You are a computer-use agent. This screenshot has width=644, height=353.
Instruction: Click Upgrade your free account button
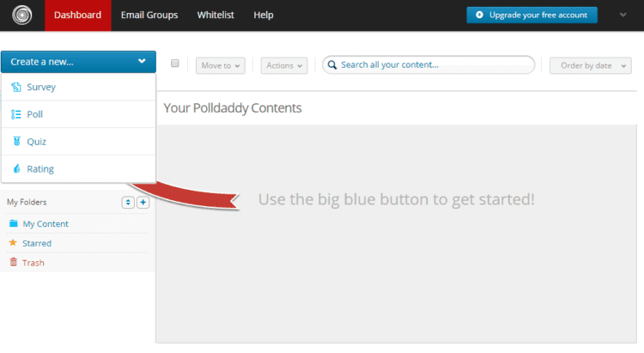tap(532, 15)
